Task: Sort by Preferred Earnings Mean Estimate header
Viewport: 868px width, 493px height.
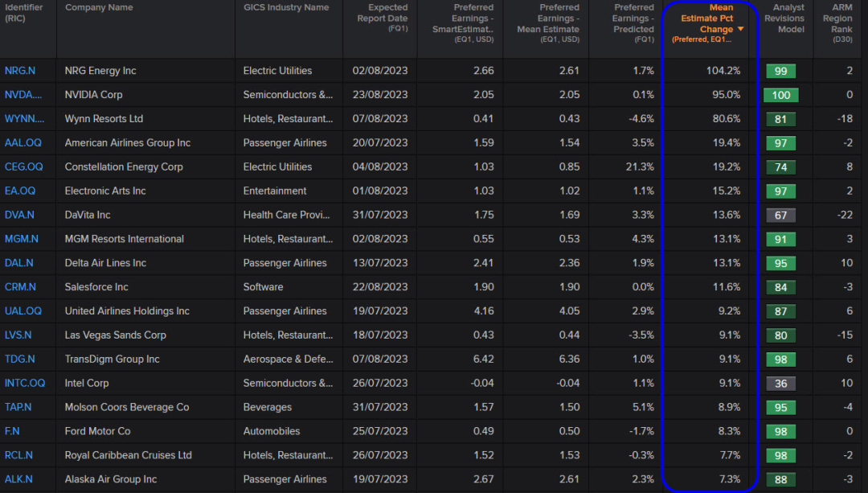Action: coord(548,23)
